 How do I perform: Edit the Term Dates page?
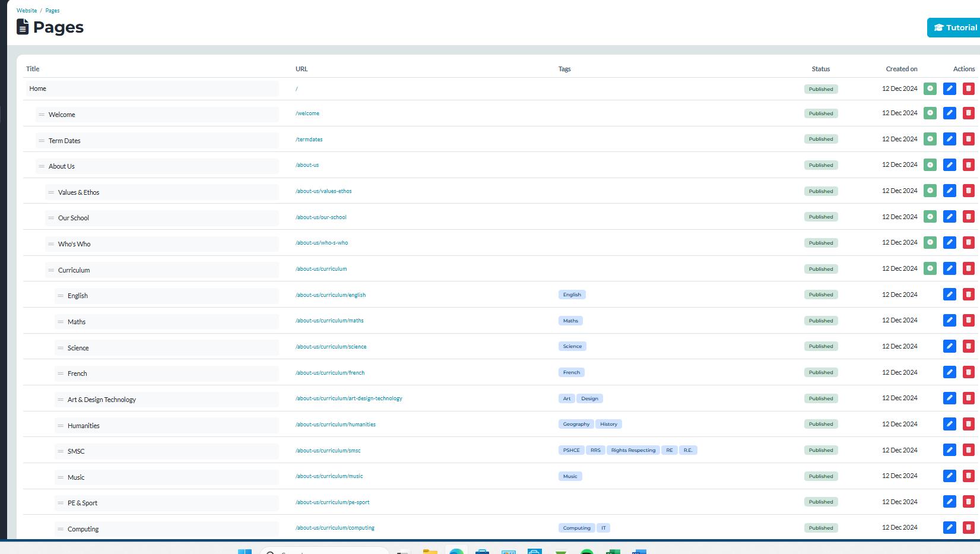point(950,139)
